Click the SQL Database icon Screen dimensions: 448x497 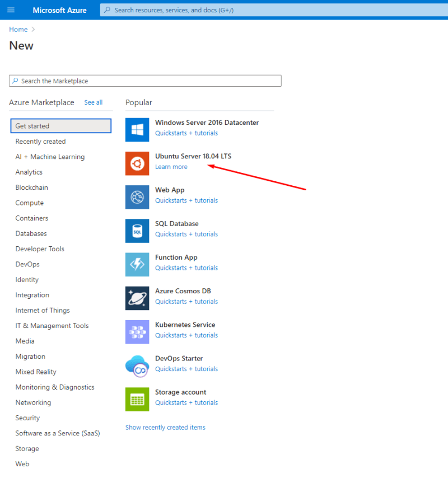(x=137, y=231)
